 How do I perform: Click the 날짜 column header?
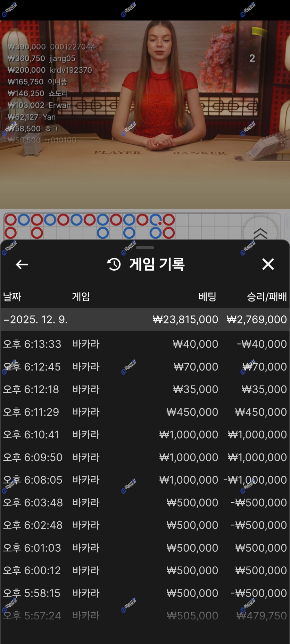coord(12,297)
